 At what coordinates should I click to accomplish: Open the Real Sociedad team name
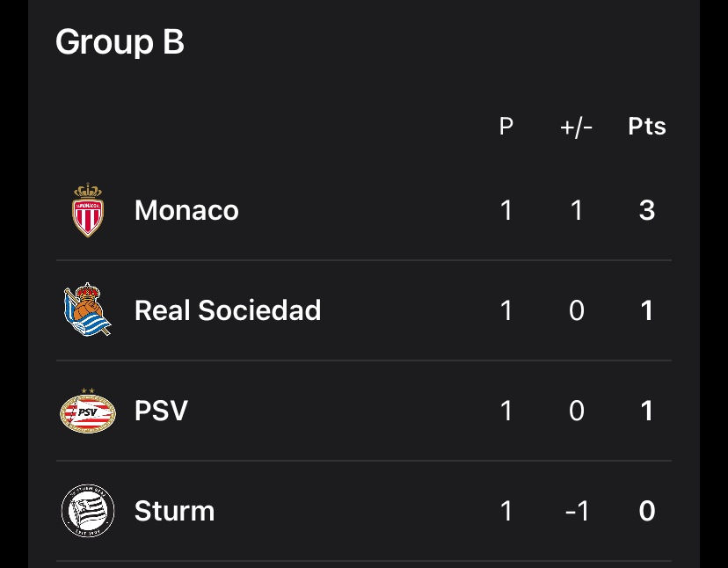point(228,310)
